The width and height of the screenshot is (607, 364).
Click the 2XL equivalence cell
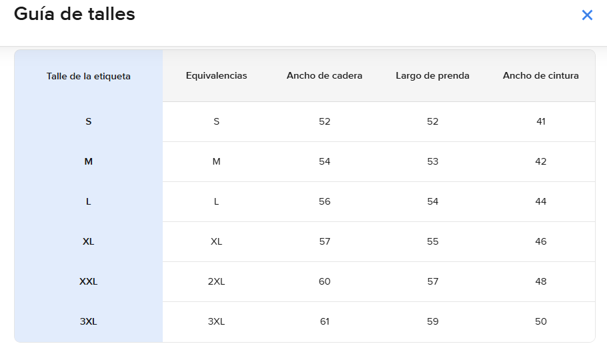[x=216, y=281]
